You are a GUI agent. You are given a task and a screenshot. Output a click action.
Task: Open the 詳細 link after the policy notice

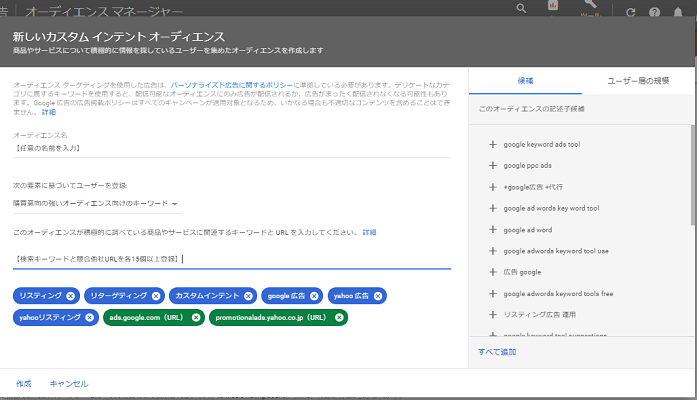[49, 112]
